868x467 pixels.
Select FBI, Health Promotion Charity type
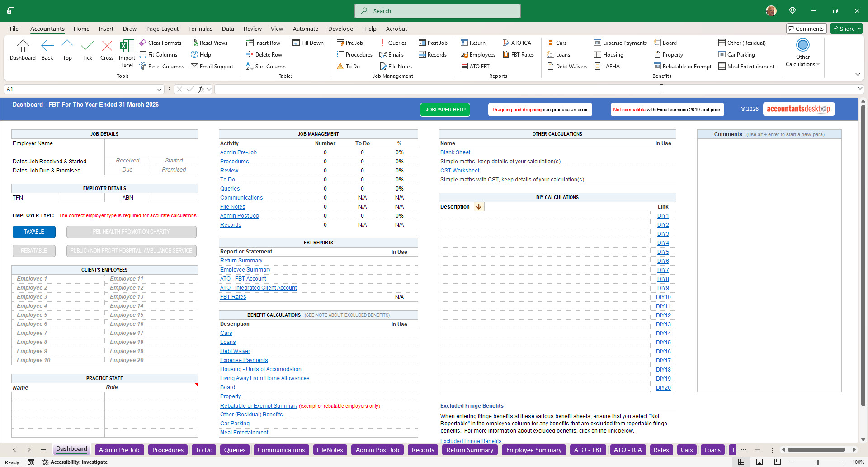point(131,232)
